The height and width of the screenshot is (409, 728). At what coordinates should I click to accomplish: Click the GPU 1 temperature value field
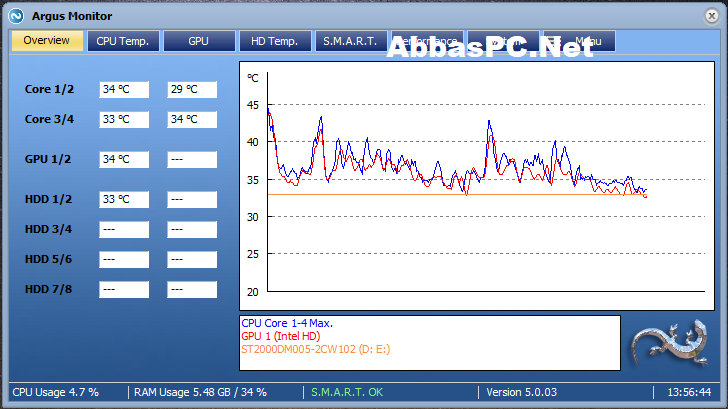124,160
